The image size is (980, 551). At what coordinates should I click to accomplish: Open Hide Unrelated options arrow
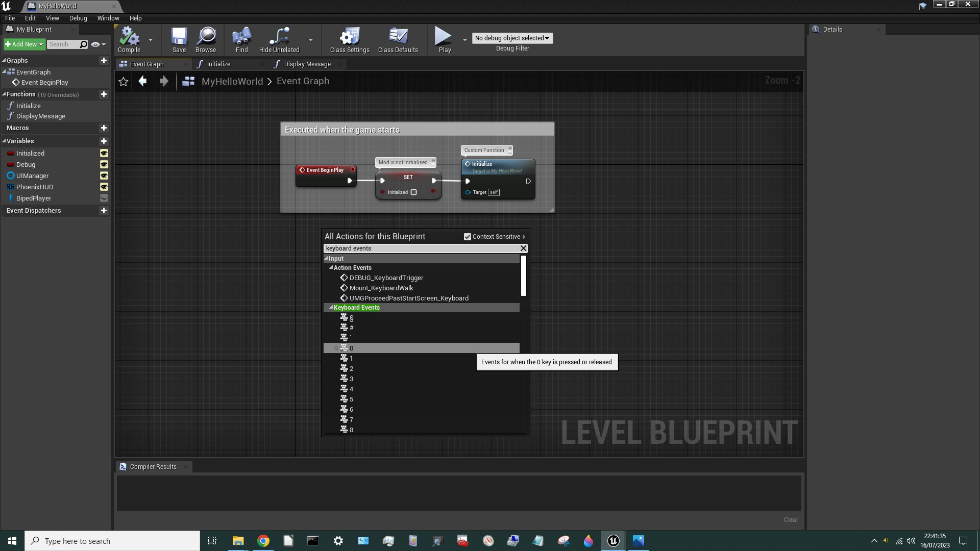pyautogui.click(x=311, y=40)
